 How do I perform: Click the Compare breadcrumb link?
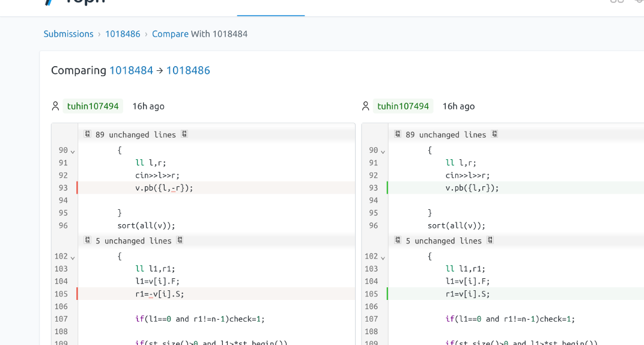point(170,34)
